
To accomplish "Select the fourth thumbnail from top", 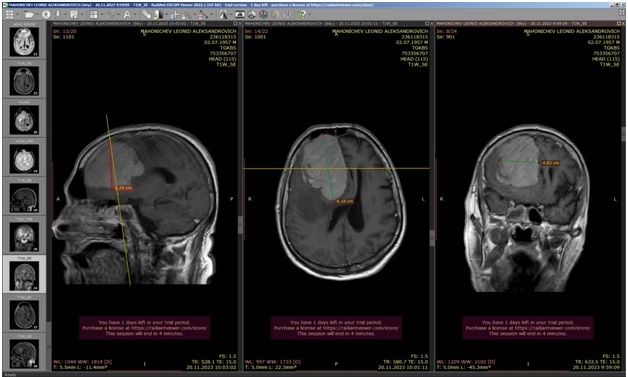I will pyautogui.click(x=24, y=159).
